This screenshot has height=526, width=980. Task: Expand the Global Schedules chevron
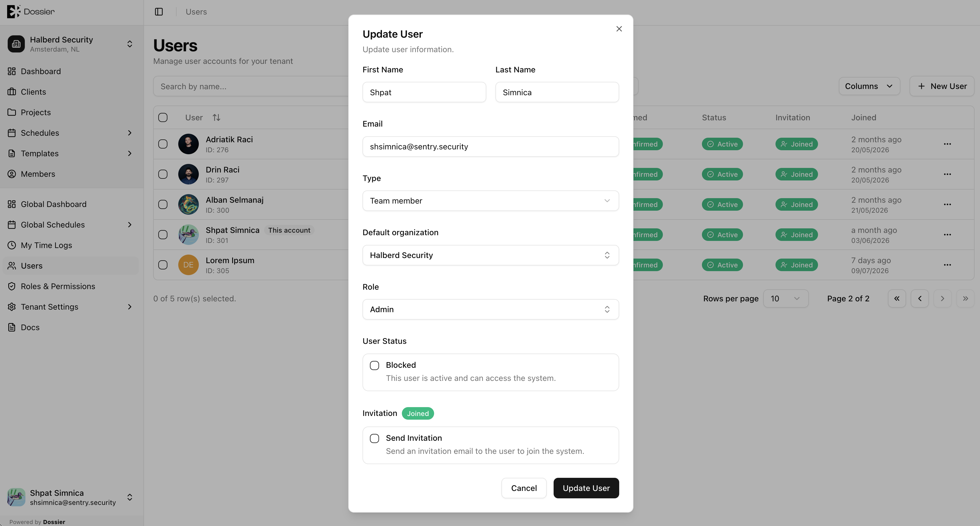pyautogui.click(x=130, y=225)
